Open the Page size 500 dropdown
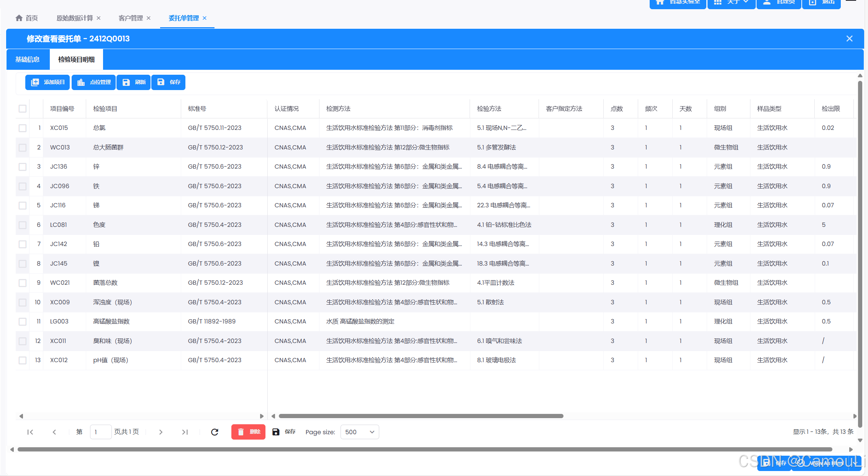868x476 pixels. point(359,432)
